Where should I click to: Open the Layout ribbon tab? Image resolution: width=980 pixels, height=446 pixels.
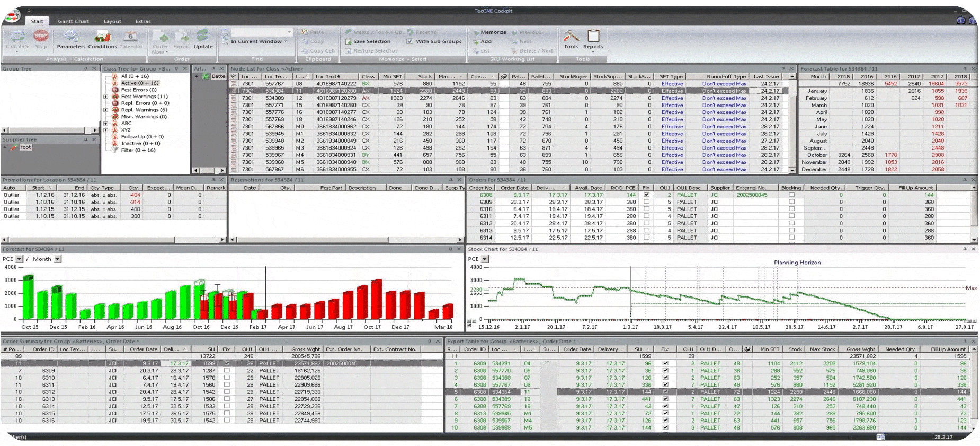(112, 21)
